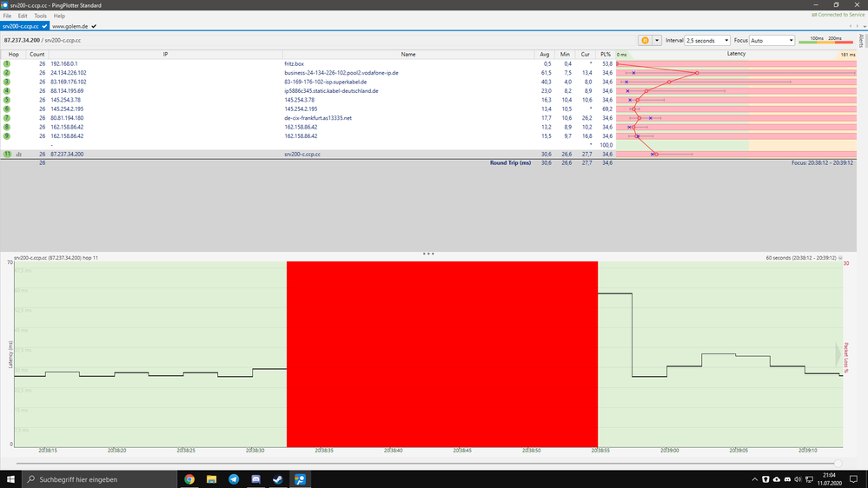This screenshot has width=868, height=488.
Task: Open the Edit menu
Action: pyautogui.click(x=23, y=16)
